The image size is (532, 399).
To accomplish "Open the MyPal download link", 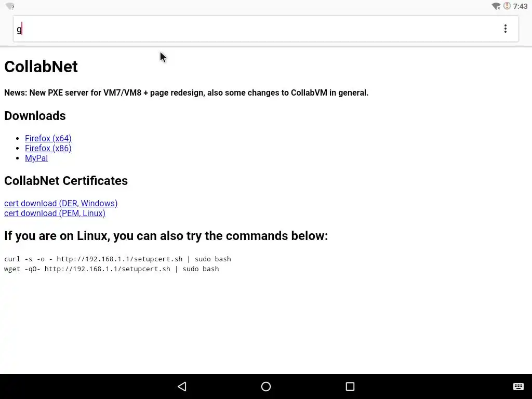I will tap(36, 158).
